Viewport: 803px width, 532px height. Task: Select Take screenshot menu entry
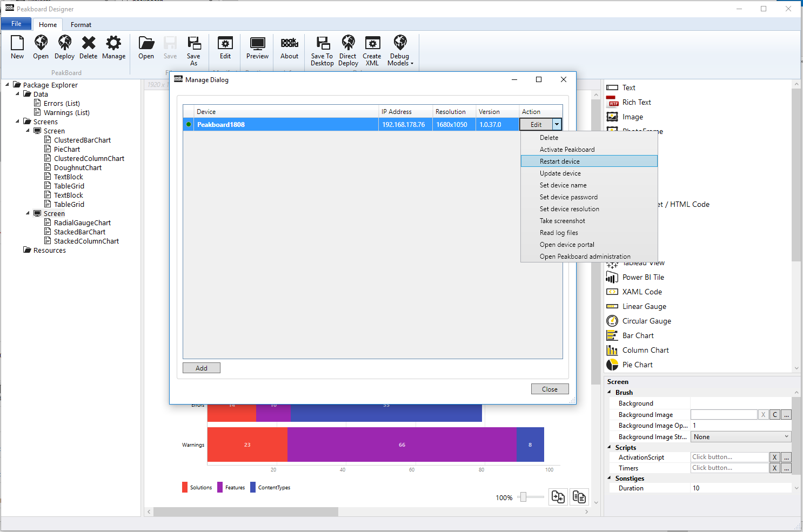(563, 221)
